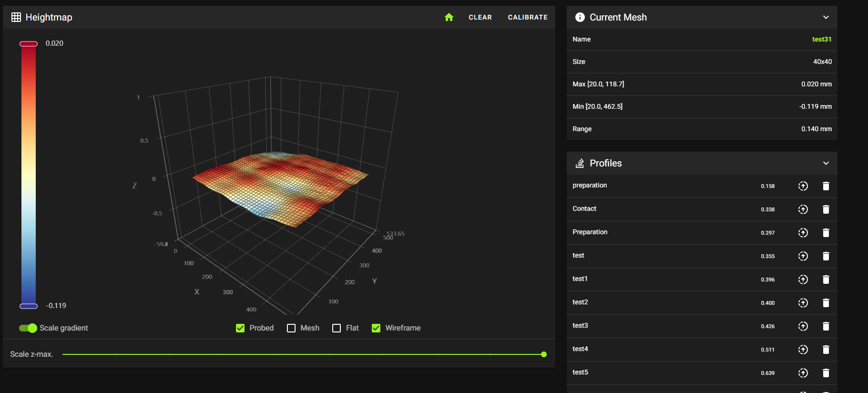
Task: Click the Contact profile name
Action: (x=584, y=208)
